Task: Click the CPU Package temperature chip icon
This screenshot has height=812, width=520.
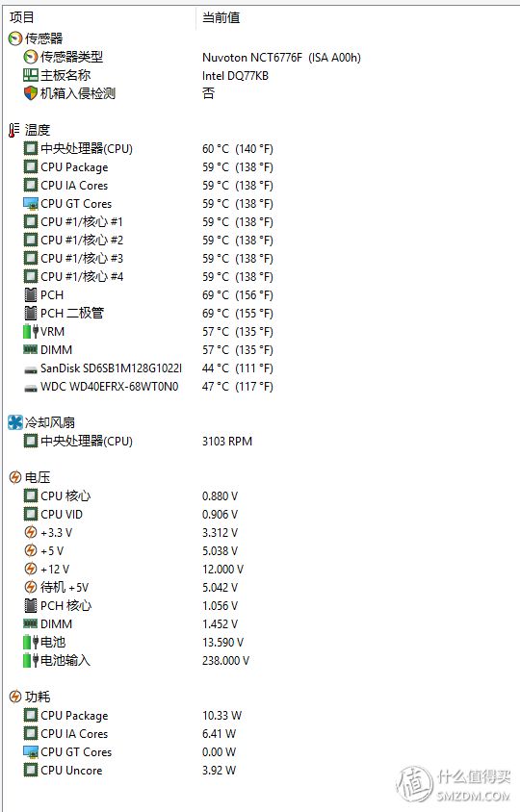Action: pyautogui.click(x=31, y=166)
